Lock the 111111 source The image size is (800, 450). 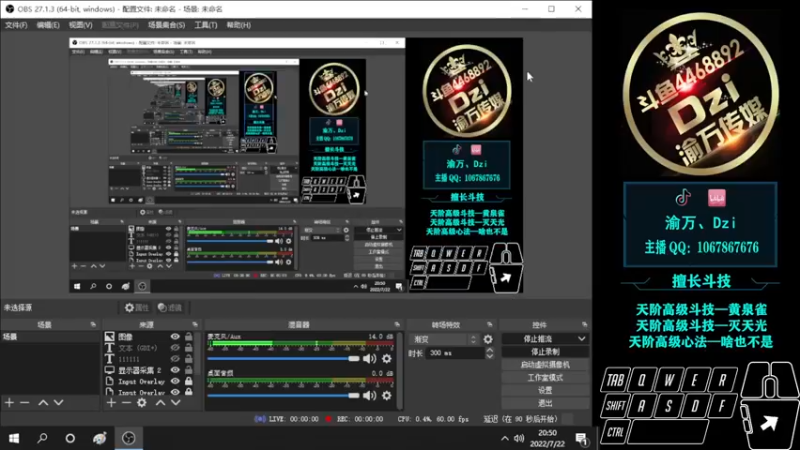point(189,359)
